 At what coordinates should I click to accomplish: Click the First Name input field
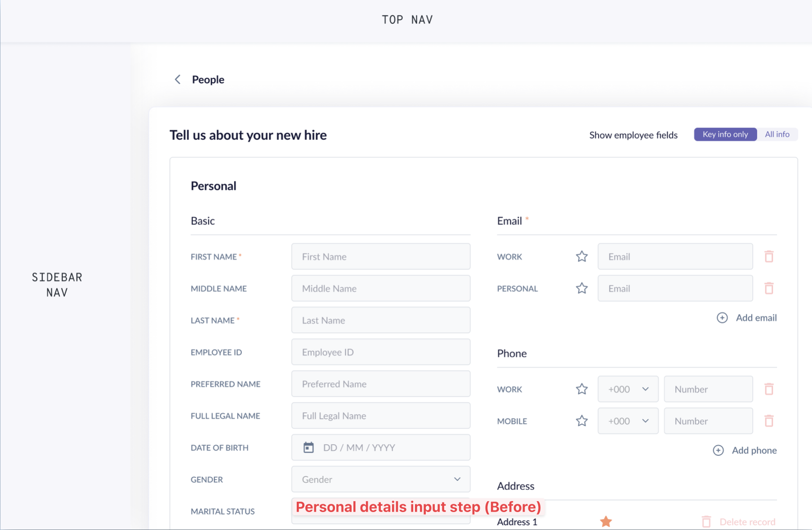pos(380,256)
